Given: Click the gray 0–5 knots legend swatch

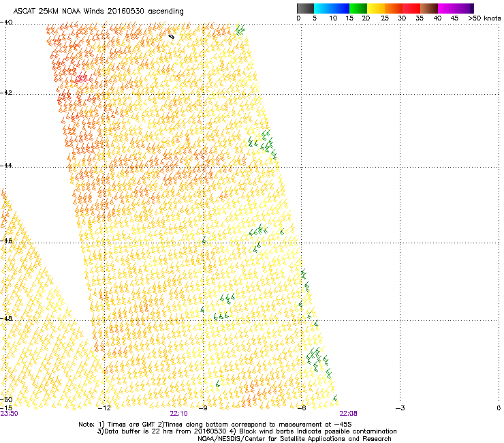Looking at the screenshot, I should (x=305, y=8).
